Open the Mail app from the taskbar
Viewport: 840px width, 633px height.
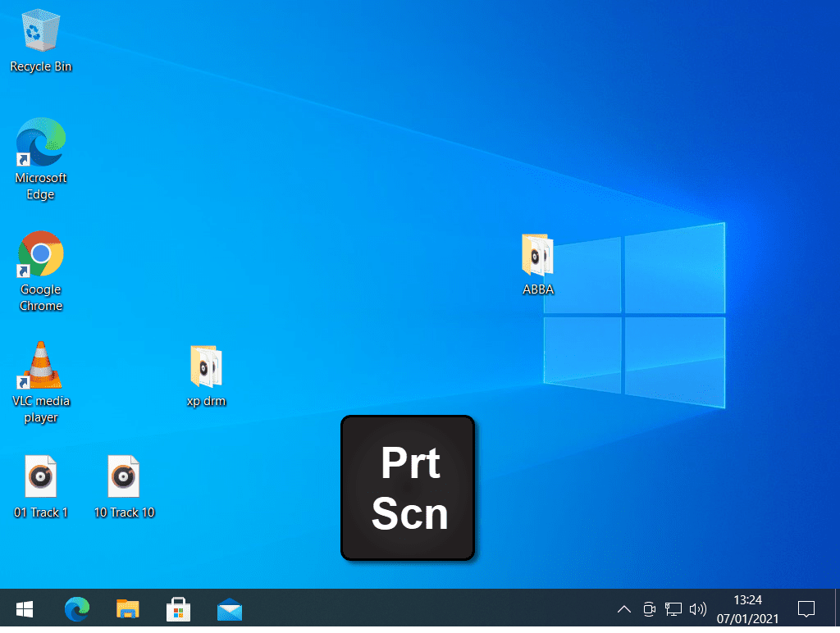[x=230, y=609]
